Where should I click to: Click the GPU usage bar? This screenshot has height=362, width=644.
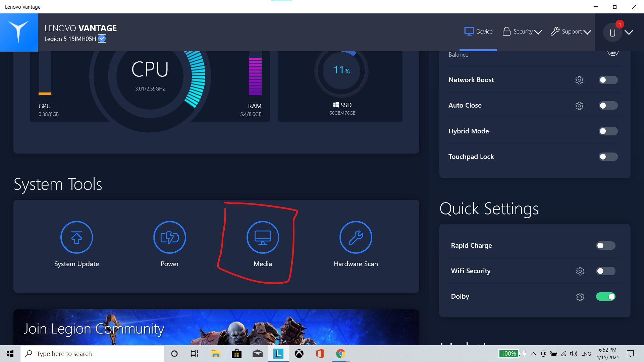pos(45,73)
